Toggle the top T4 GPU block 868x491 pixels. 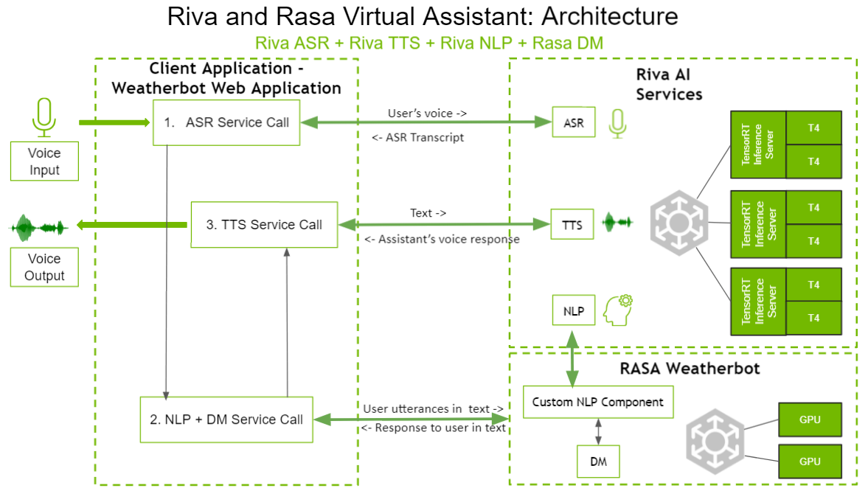813,127
